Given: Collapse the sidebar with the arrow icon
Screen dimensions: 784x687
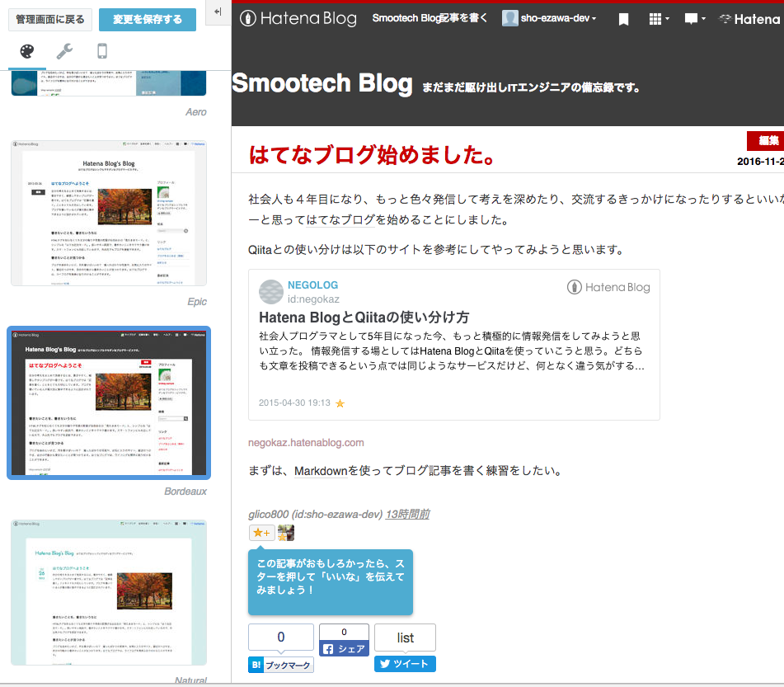Looking at the screenshot, I should click(x=218, y=12).
